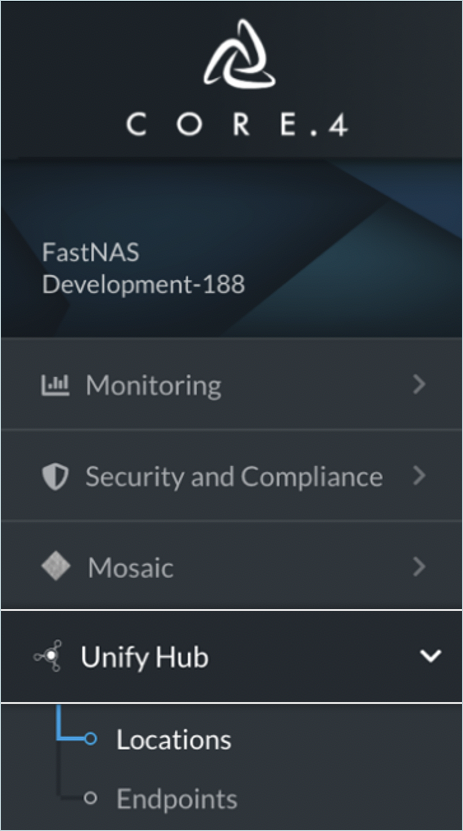The image size is (463, 831).
Task: Click the Endpoints circle marker
Action: [x=90, y=798]
